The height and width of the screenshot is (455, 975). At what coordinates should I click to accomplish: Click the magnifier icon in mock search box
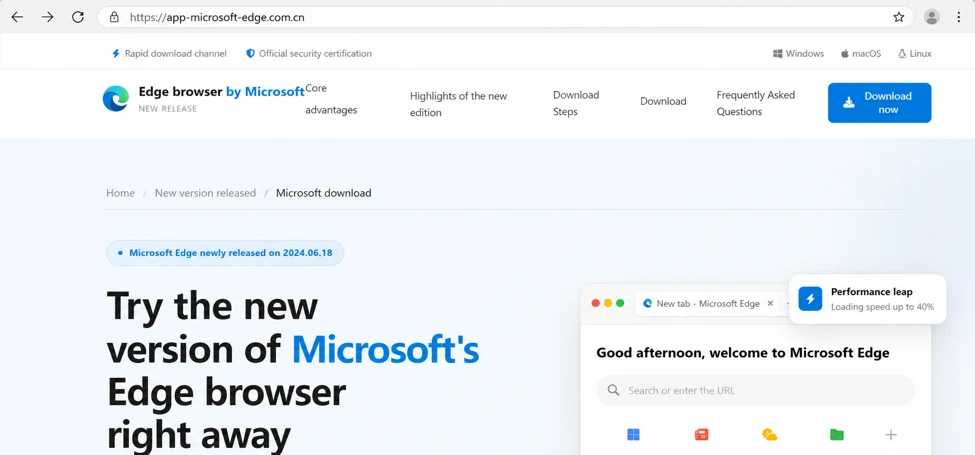click(x=614, y=390)
